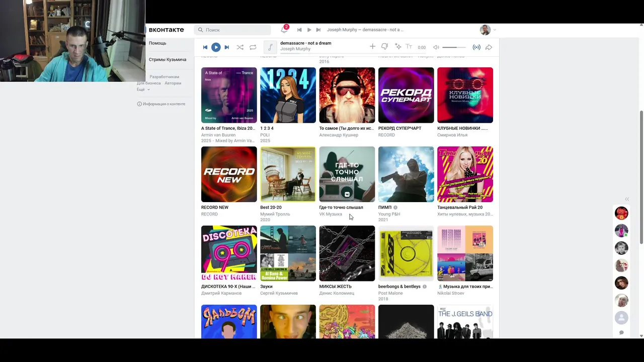Skip to next track in player panel

pos(226,47)
